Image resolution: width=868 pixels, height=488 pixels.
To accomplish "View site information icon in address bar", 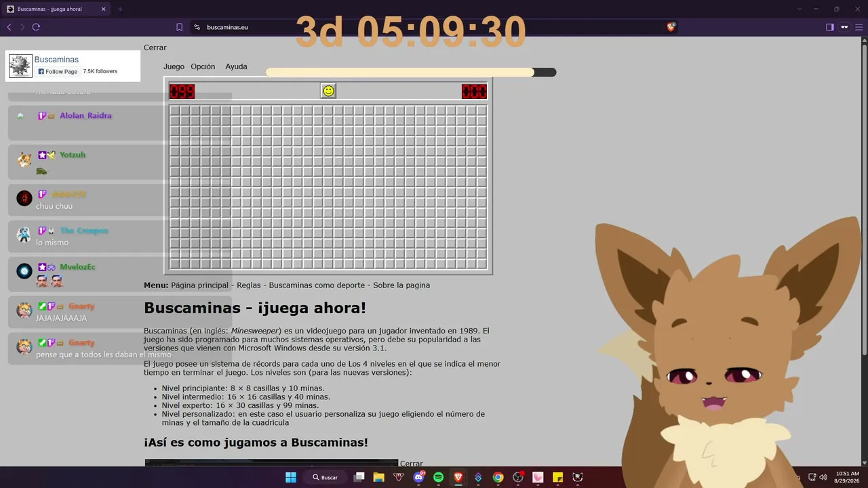I will click(x=197, y=27).
